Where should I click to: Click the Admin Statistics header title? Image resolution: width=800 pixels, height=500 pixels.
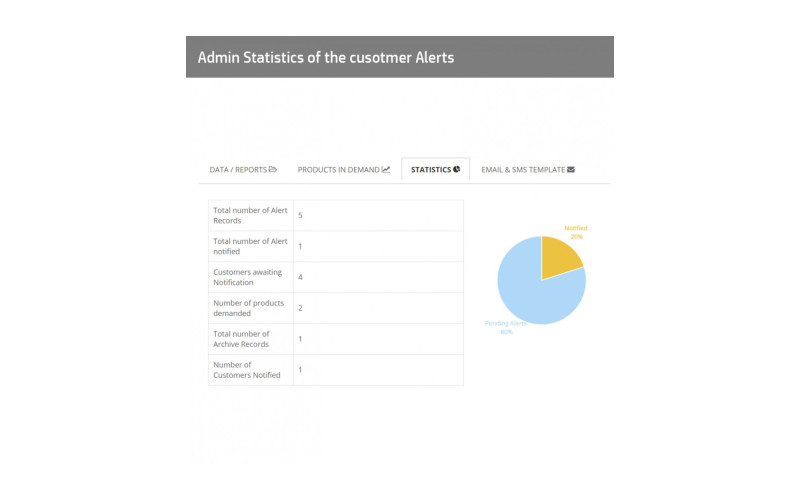click(326, 57)
